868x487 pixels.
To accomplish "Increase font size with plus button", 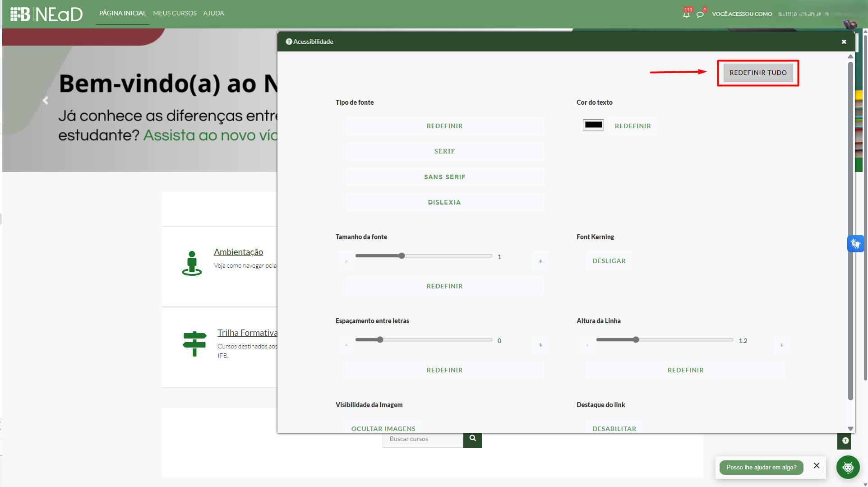I will (x=540, y=261).
